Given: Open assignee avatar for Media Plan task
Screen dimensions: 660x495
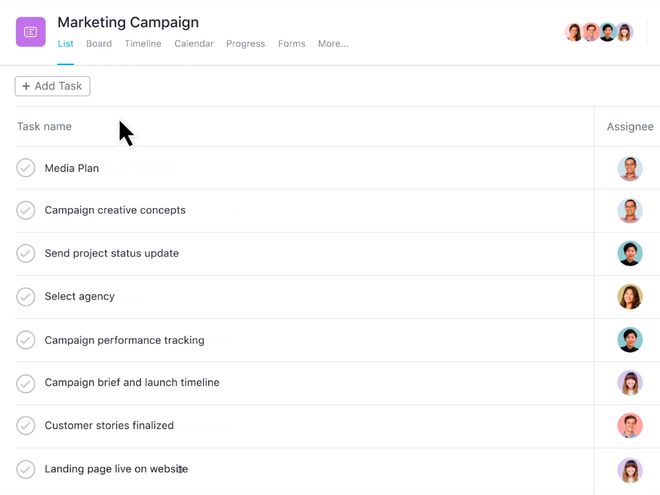Looking at the screenshot, I should (630, 168).
